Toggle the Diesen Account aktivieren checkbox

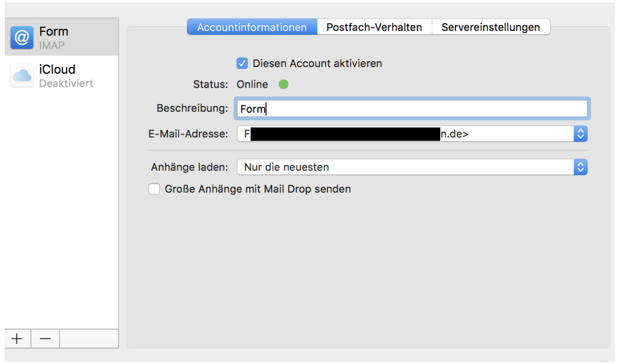[242, 63]
